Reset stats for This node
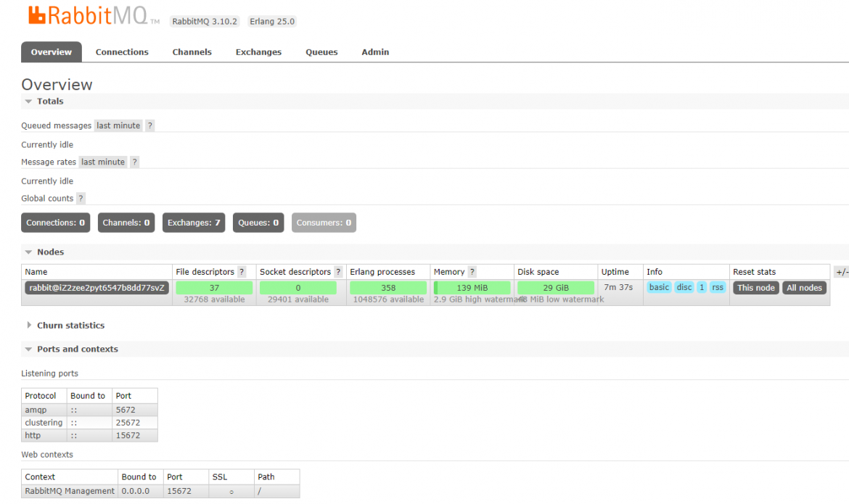The width and height of the screenshot is (849, 504). 756,287
